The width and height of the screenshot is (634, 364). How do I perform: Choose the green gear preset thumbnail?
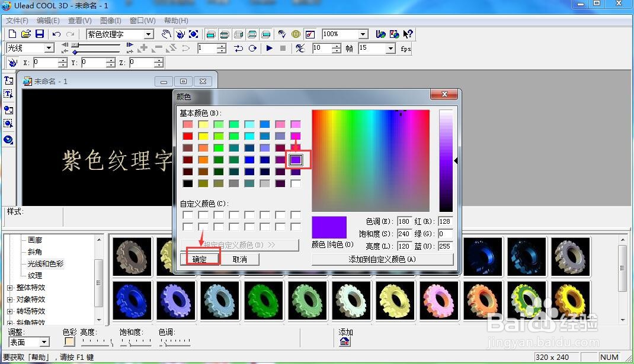pos(264,301)
